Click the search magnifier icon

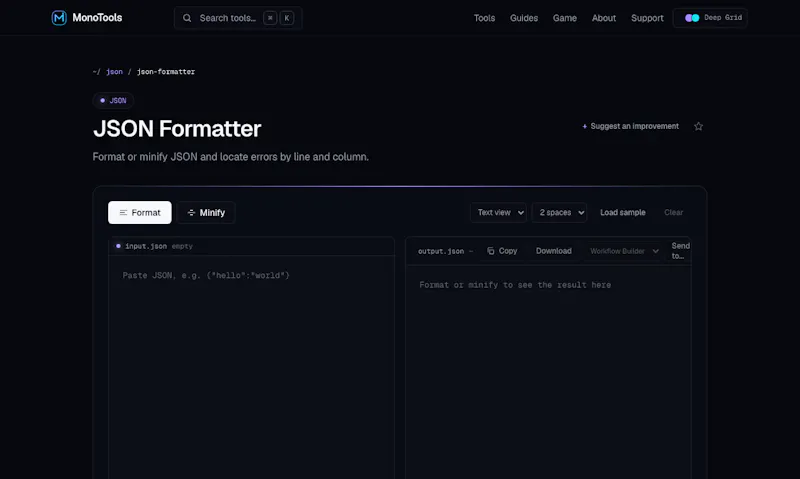(187, 18)
